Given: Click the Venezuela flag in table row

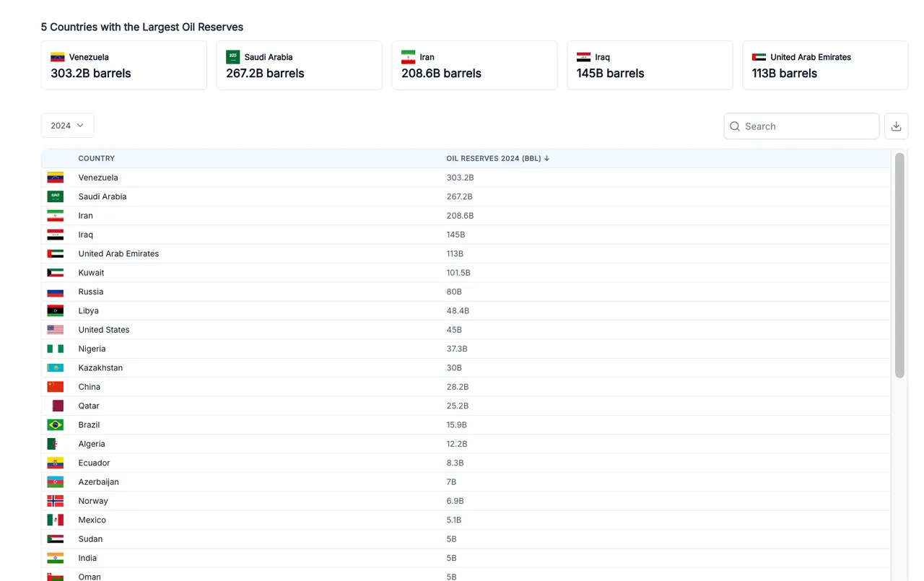Looking at the screenshot, I should pyautogui.click(x=56, y=178).
